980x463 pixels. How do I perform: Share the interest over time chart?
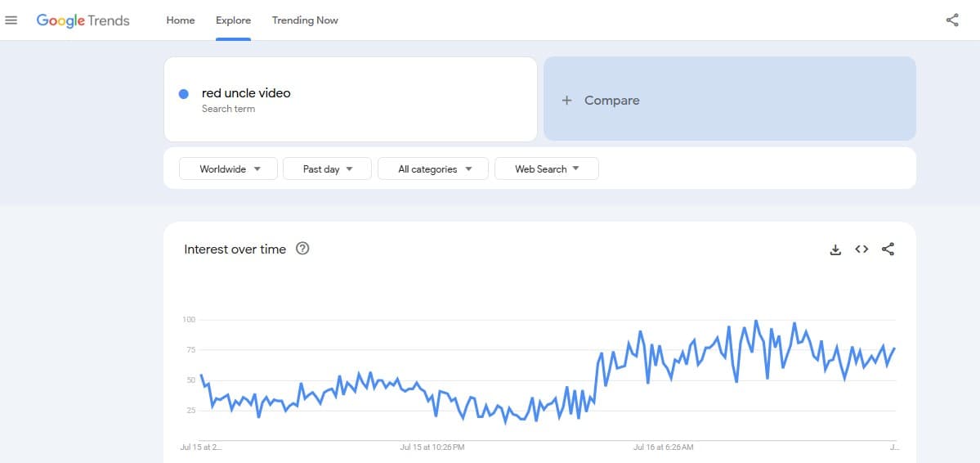[888, 249]
